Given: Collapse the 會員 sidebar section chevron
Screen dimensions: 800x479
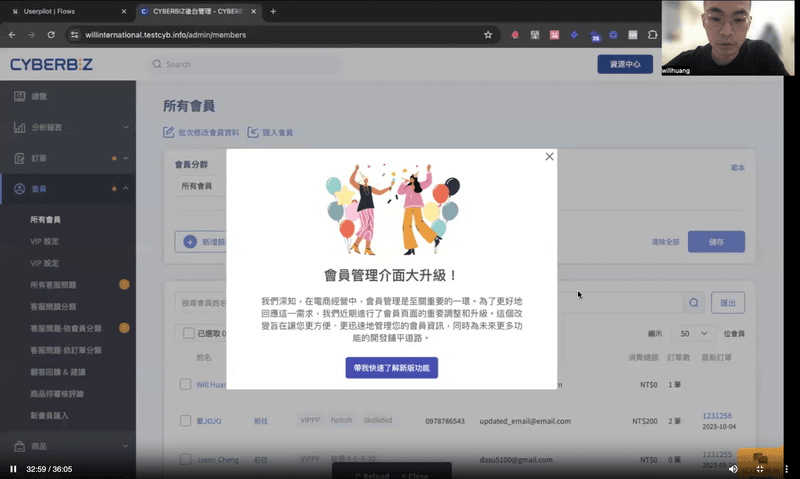Looking at the screenshot, I should pyautogui.click(x=125, y=189).
